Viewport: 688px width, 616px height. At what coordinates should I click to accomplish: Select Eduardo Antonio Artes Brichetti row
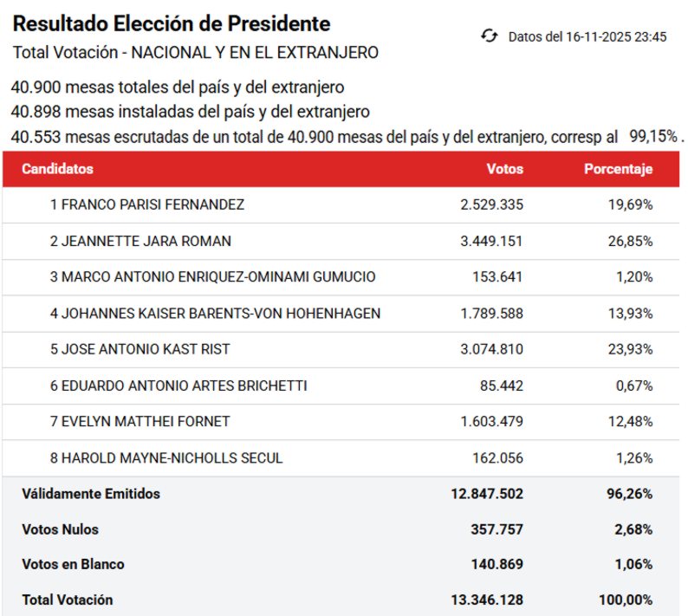point(178,386)
